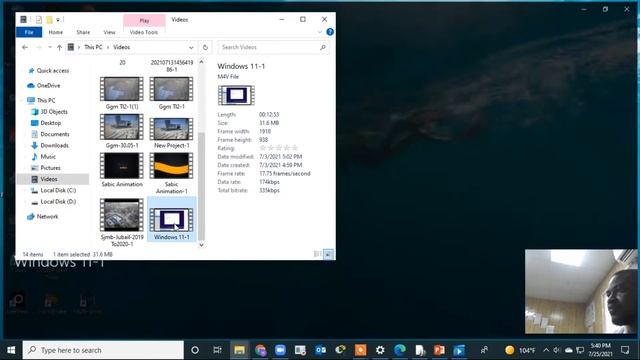Click the OneDrive cloud tray icon
Image resolution: width=640 pixels, height=360 pixels.
[569, 350]
